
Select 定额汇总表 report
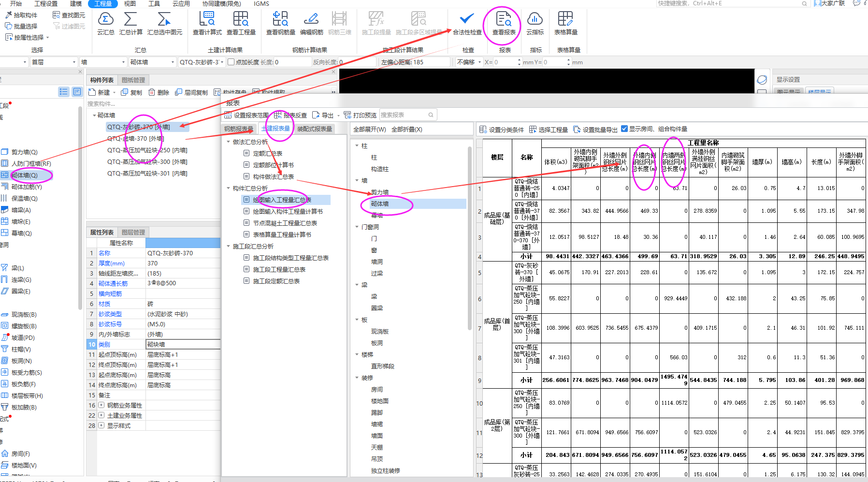tap(268, 153)
